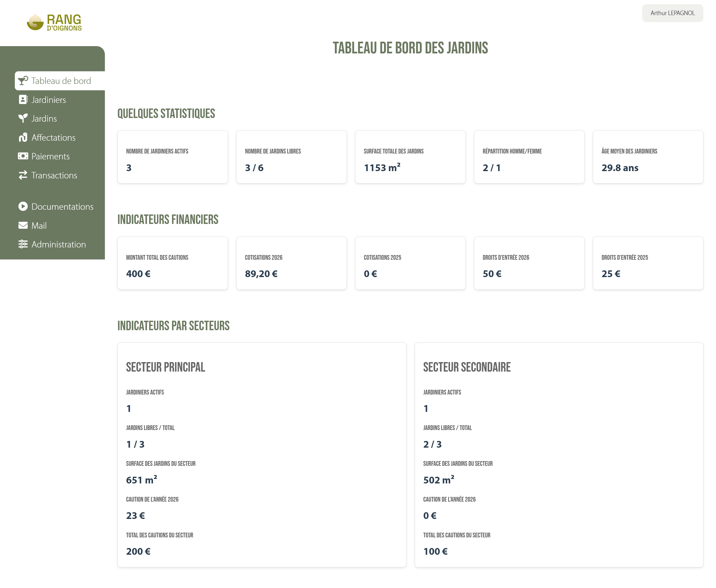Click the Transactions arrows icon
Image resolution: width=716 pixels, height=588 pixels.
point(23,175)
